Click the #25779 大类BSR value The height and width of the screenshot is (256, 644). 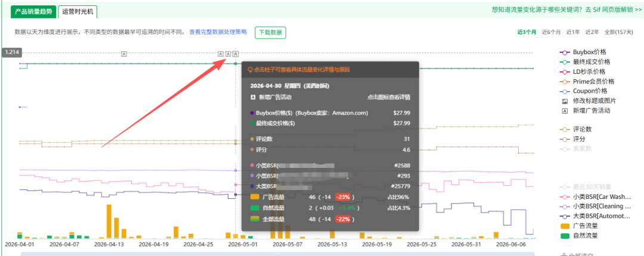400,187
